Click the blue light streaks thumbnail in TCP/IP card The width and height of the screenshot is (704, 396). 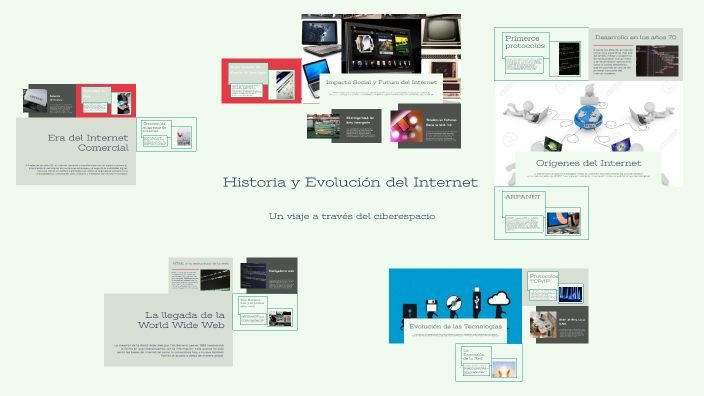point(570,294)
